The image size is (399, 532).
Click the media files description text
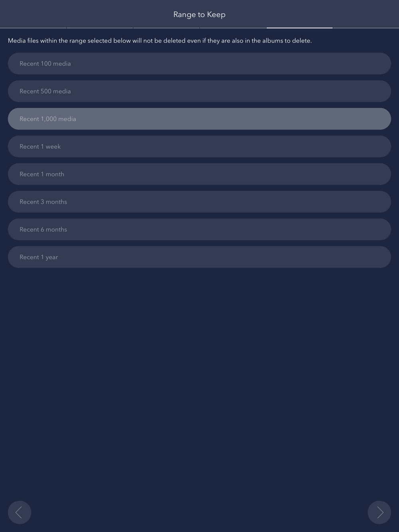160,41
